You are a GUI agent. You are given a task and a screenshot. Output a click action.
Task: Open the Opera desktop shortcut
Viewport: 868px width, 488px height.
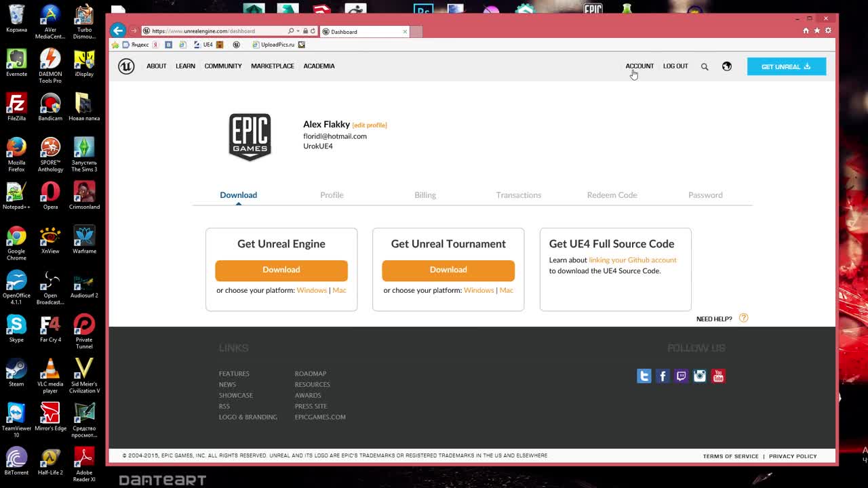click(50, 196)
